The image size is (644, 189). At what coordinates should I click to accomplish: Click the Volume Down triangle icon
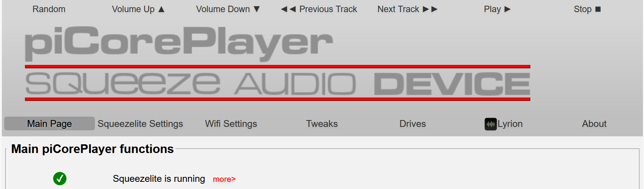(x=257, y=9)
